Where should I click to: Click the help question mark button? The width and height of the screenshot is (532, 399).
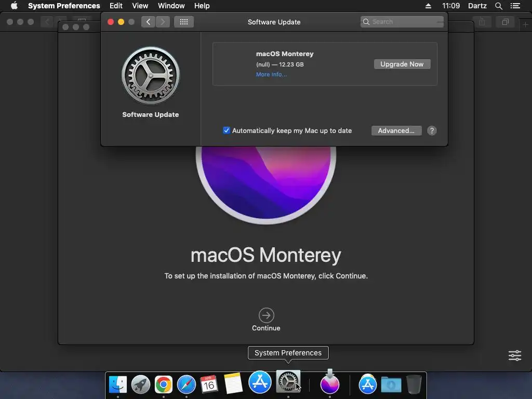coord(432,130)
